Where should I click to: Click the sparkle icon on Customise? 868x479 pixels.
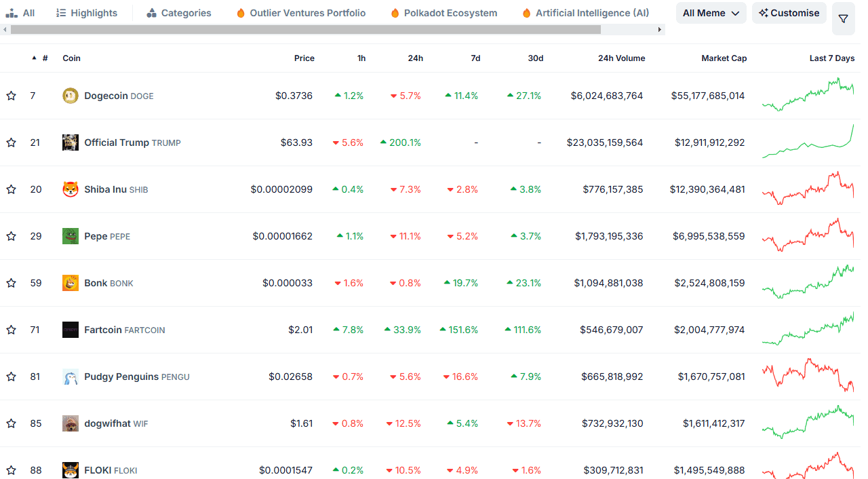click(x=764, y=13)
